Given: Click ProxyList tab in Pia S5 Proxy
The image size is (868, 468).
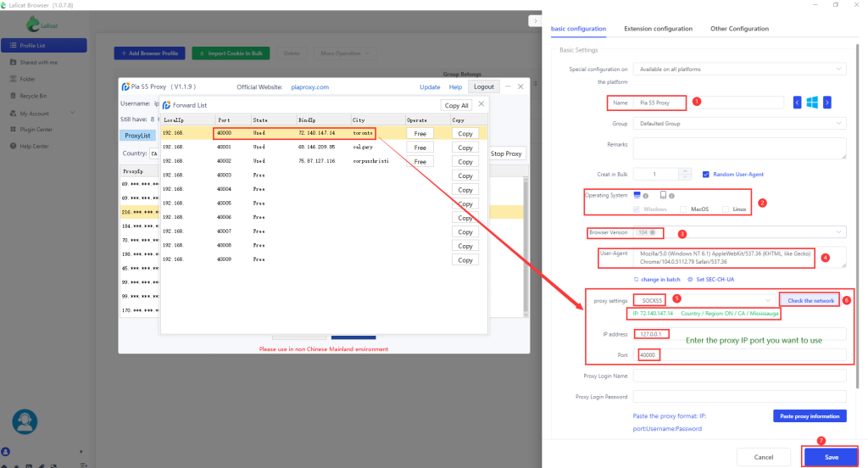Looking at the screenshot, I should pos(137,135).
